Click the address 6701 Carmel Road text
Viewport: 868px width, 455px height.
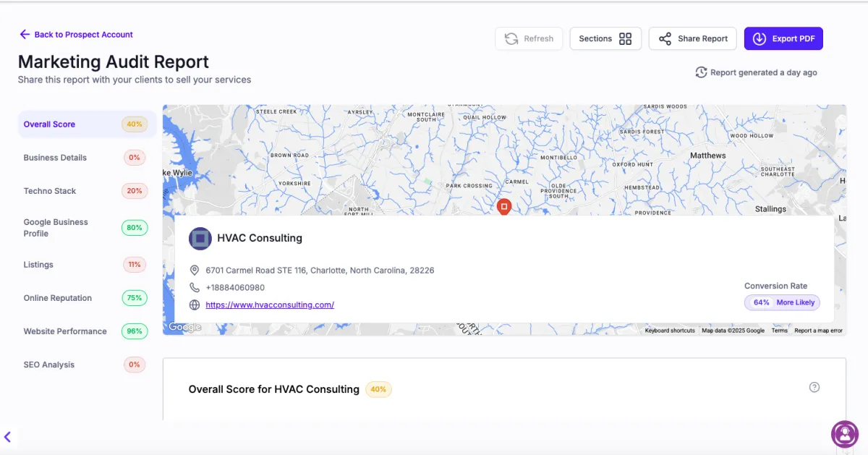click(320, 271)
